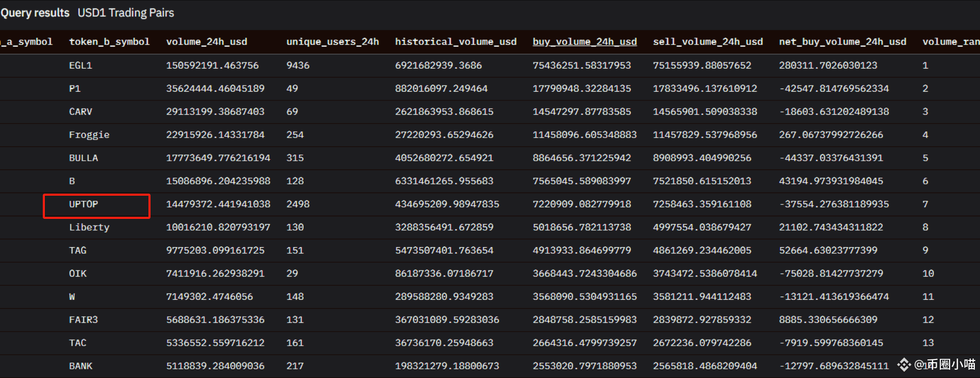The image size is (980, 378).
Task: Click unique users value 254
Action: [295, 135]
